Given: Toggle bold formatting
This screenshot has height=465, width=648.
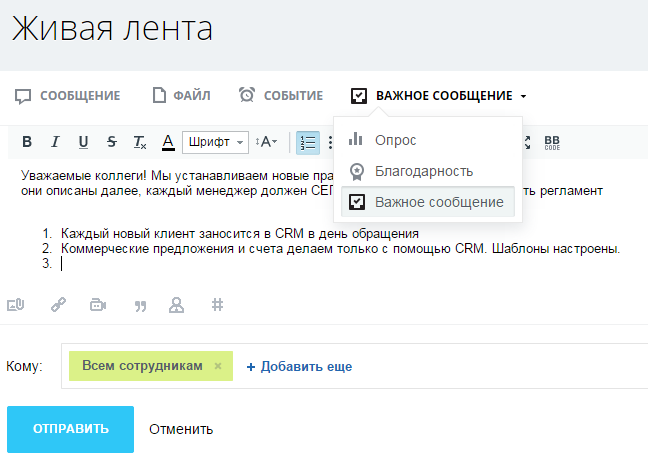Looking at the screenshot, I should tap(27, 142).
